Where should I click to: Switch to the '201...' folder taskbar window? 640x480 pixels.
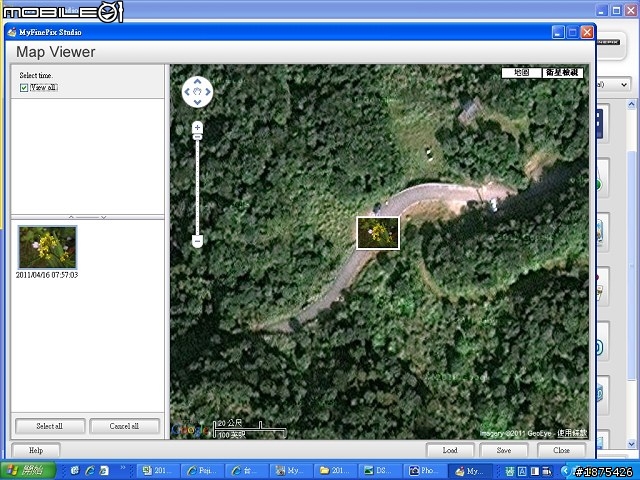click(334, 471)
